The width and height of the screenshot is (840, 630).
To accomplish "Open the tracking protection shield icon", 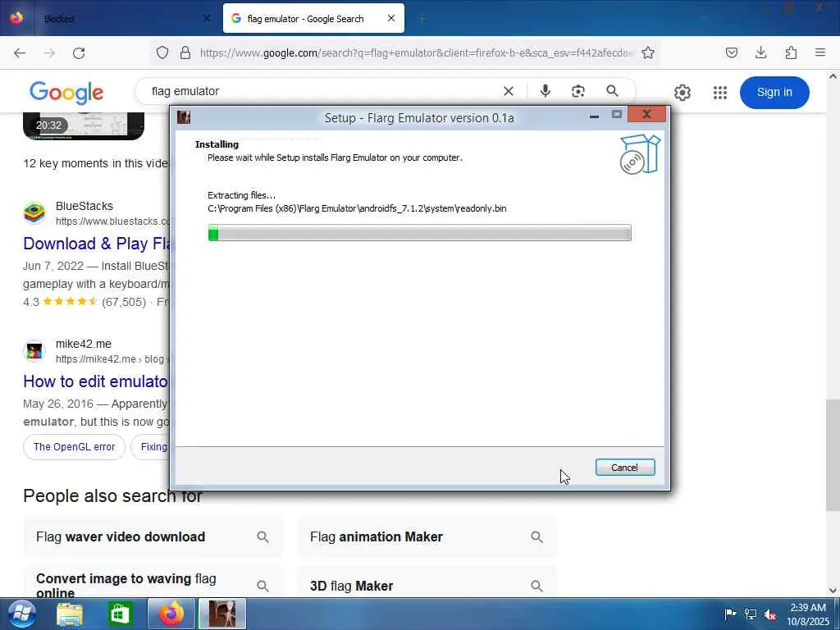I will 162,52.
